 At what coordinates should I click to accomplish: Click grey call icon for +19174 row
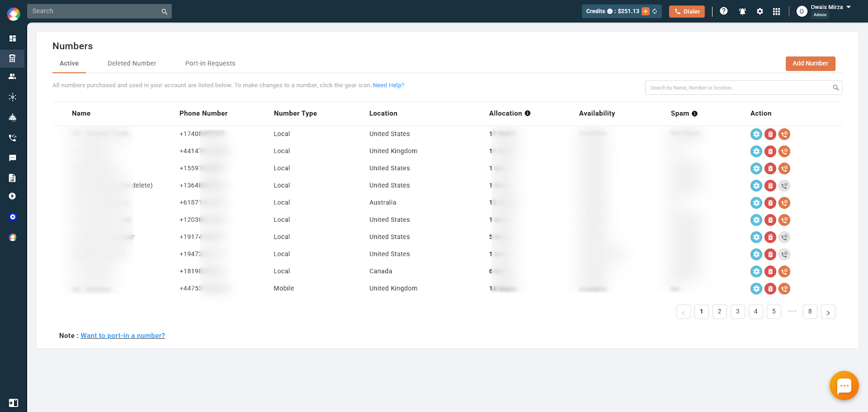pyautogui.click(x=784, y=237)
